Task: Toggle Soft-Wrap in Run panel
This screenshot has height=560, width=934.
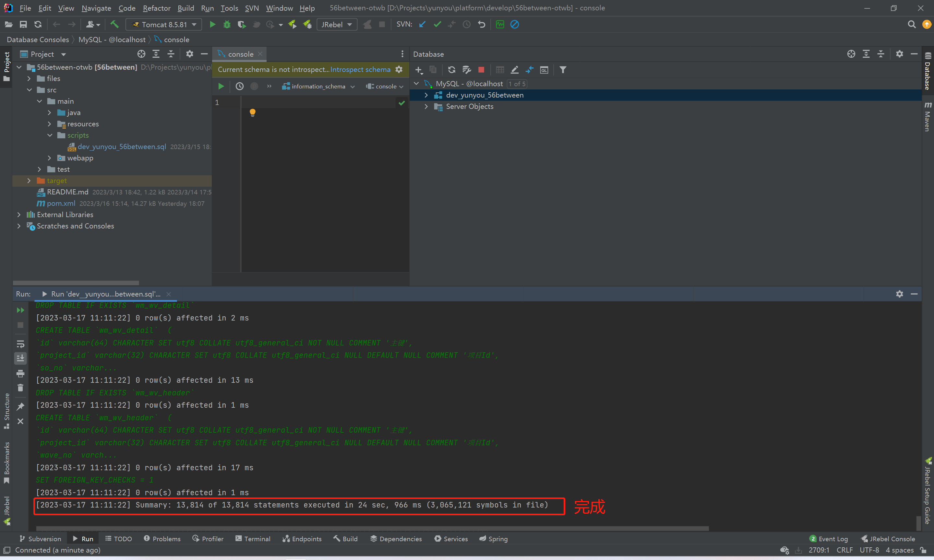Action: coord(20,344)
